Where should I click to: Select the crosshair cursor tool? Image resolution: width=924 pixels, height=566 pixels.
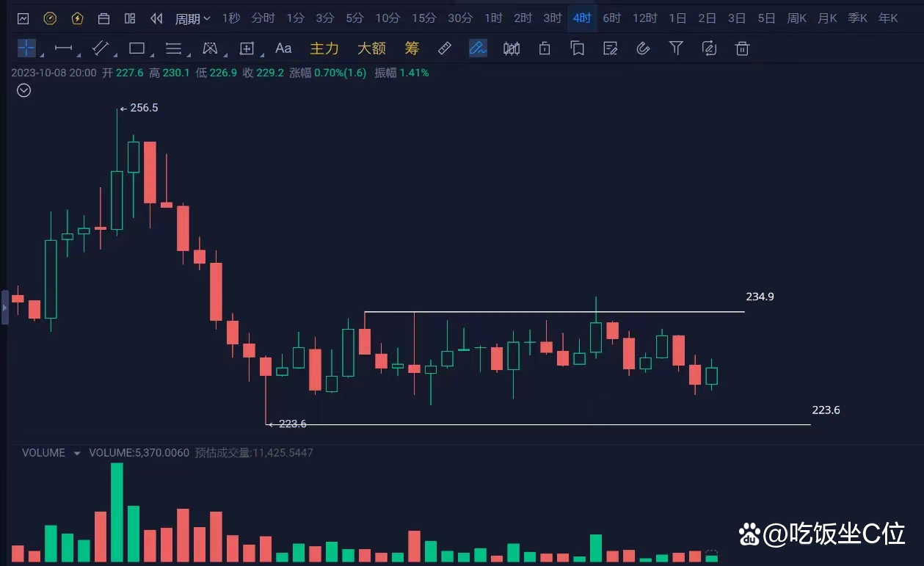[x=26, y=48]
